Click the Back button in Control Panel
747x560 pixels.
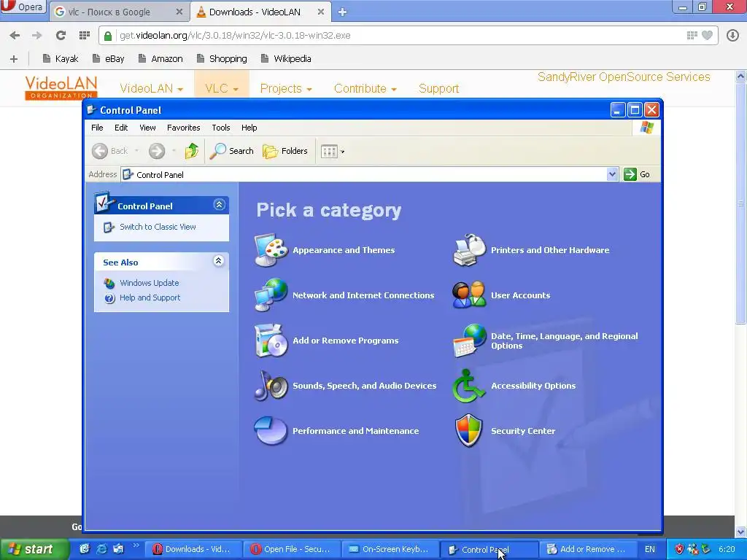click(110, 151)
